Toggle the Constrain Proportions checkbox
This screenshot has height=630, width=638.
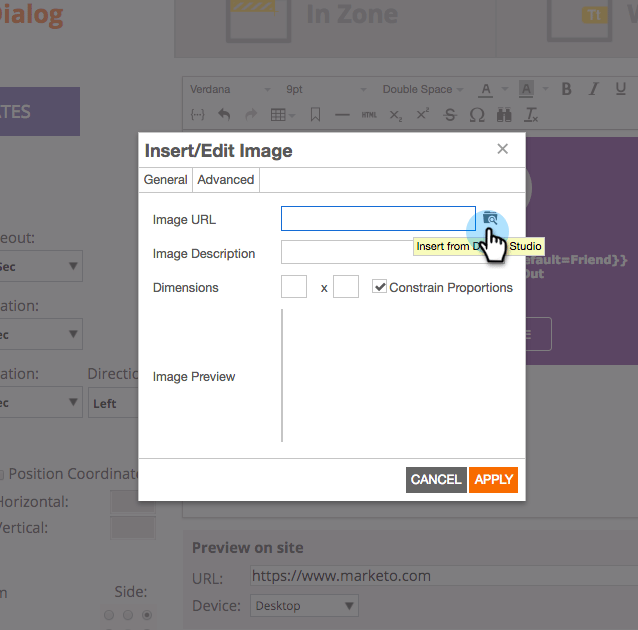pos(379,287)
